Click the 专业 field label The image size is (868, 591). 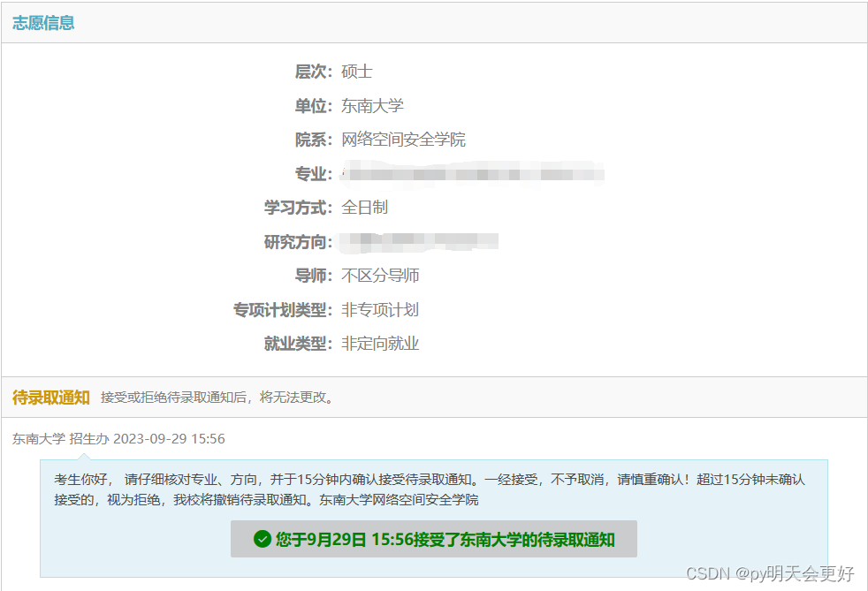[x=313, y=174]
